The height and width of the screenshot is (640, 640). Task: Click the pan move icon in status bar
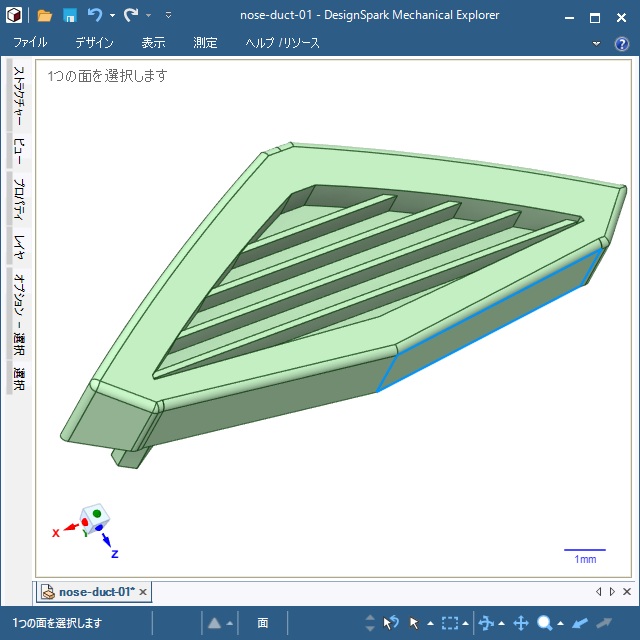(520, 623)
